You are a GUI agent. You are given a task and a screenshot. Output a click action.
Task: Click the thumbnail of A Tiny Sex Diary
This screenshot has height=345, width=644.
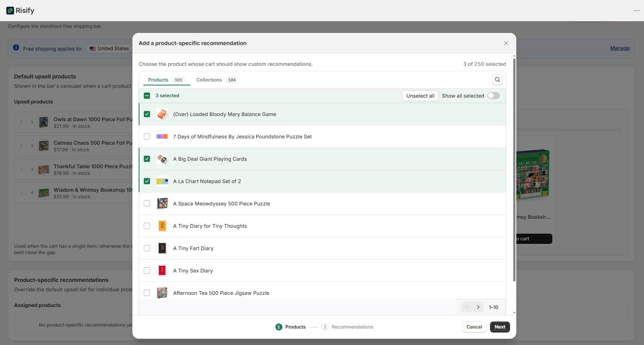(x=162, y=271)
